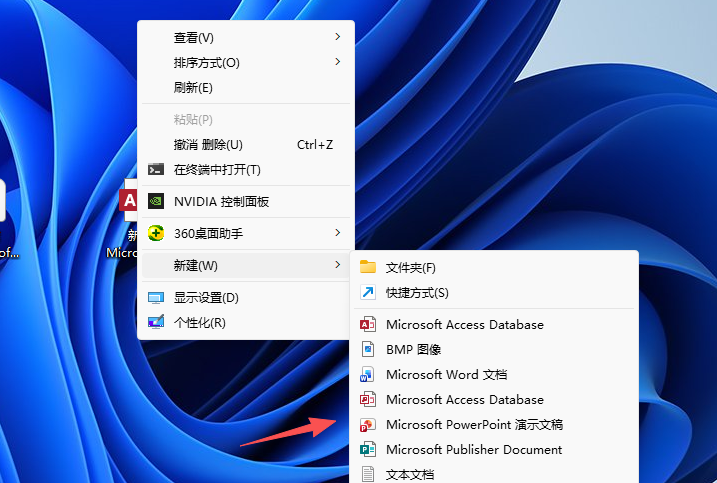This screenshot has width=717, height=483.
Task: Expand the 排序方式(O) submenu arrow
Action: (x=337, y=62)
